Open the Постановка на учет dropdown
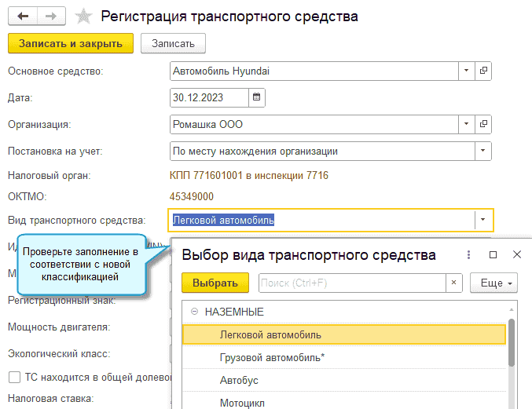This screenshot has width=532, height=409. tap(484, 151)
